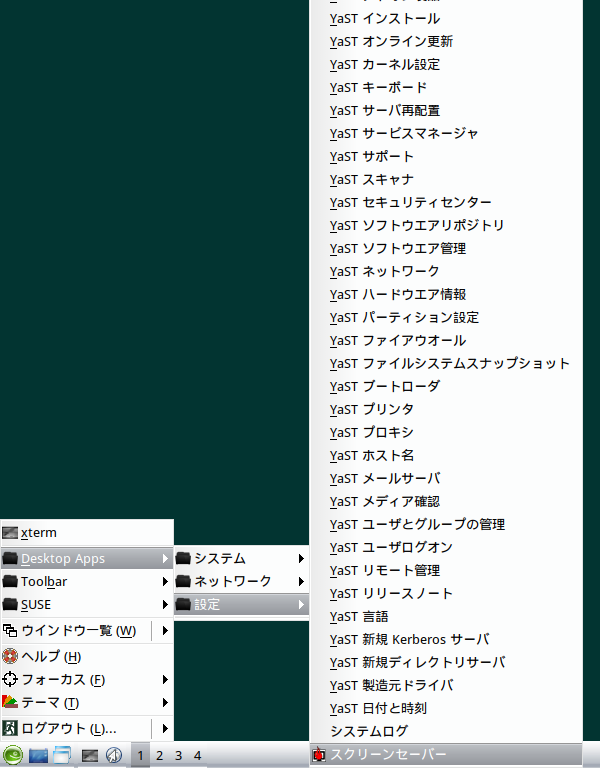Expand the Desktop Apps submenu arrow
This screenshot has height=768, width=600.
165,558
